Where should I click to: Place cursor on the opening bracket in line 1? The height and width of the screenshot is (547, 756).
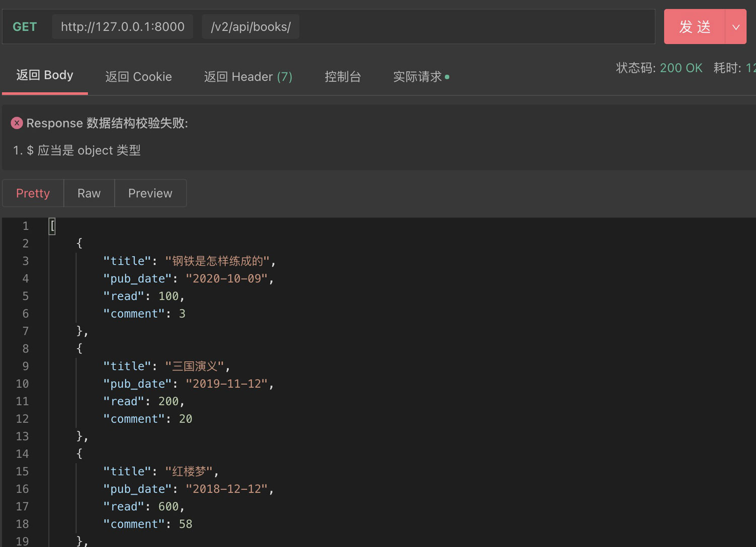click(52, 226)
